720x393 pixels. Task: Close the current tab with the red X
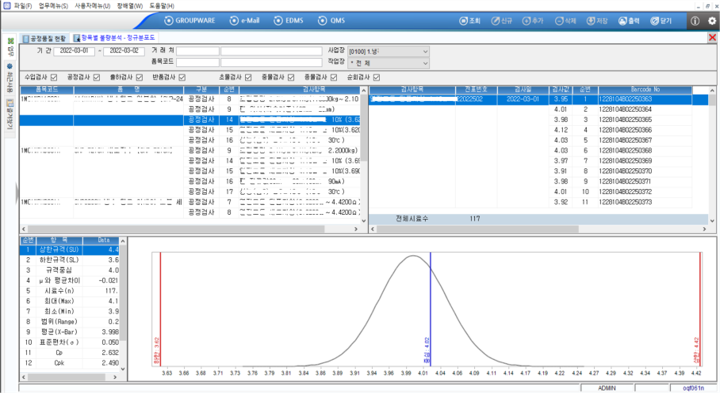[x=712, y=38]
